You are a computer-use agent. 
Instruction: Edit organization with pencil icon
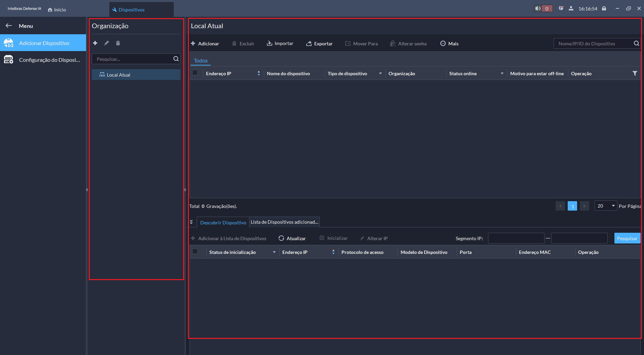pyautogui.click(x=107, y=43)
